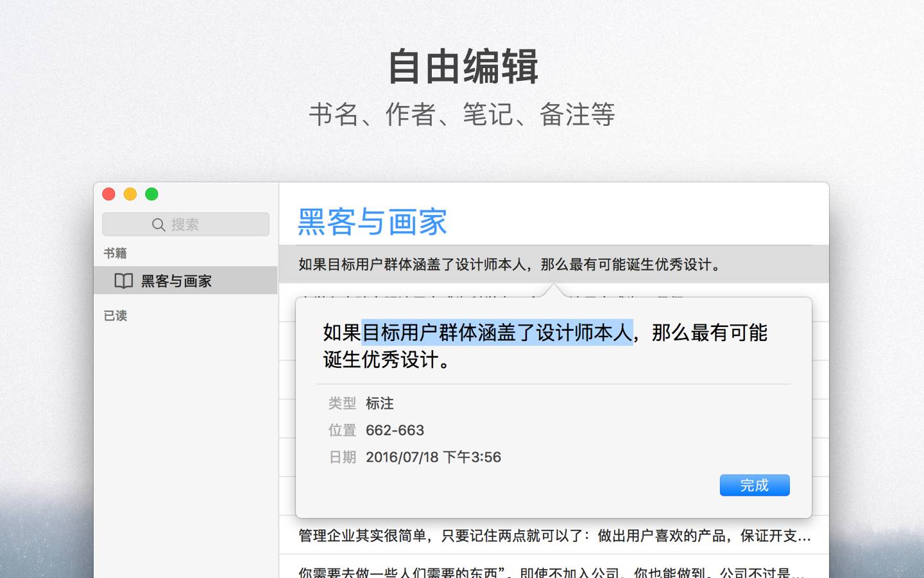
Task: Select the note row 管理企业其实很简单
Action: click(554, 536)
